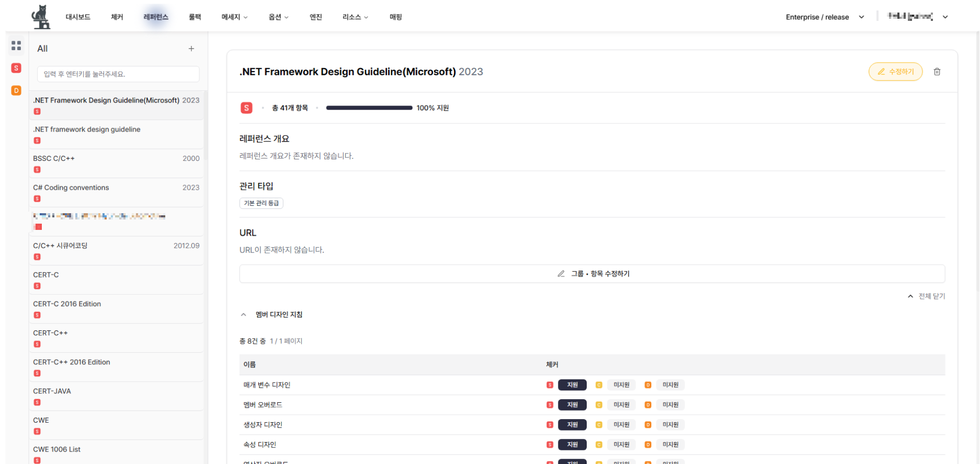980x464 pixels.
Task: Click S checker icon in 매개 변수 디자인 row
Action: pos(550,385)
